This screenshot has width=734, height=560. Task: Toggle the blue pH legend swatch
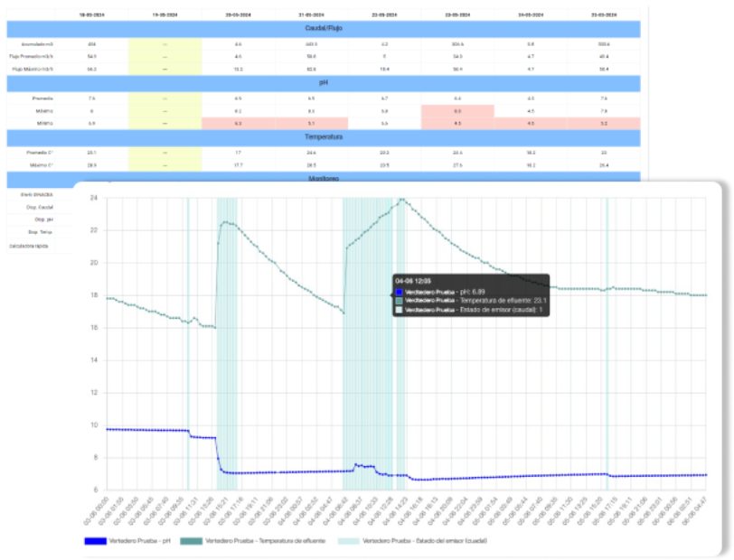point(108,541)
